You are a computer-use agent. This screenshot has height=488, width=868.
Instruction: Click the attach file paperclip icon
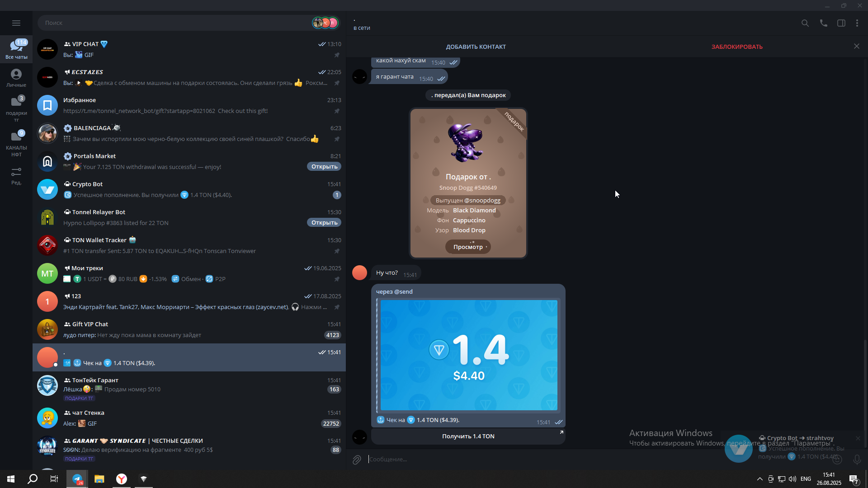357,460
